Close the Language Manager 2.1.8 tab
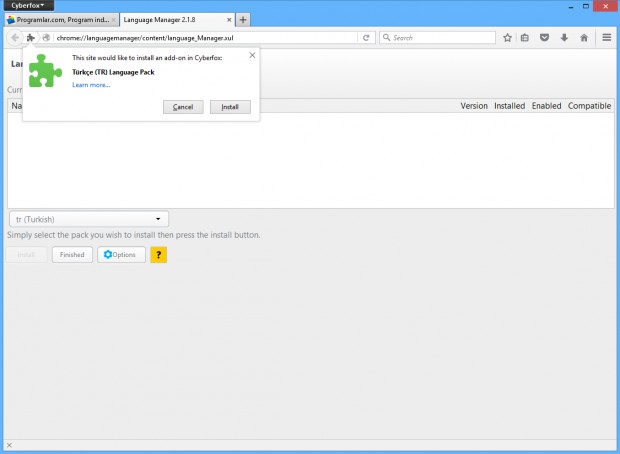Viewport: 620px width, 454px height. tap(229, 20)
